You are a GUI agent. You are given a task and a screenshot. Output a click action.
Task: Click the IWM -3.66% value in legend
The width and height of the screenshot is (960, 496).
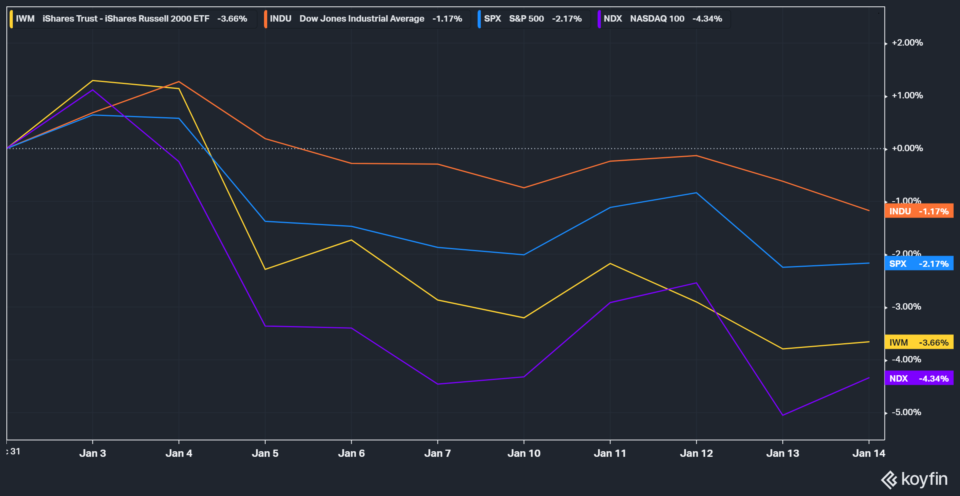point(232,18)
